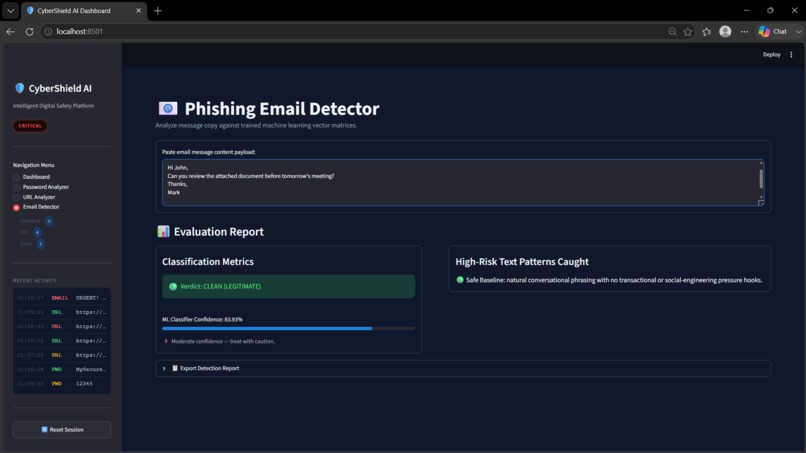Open the favorites list icon
This screenshot has width=806, height=453.
coord(707,31)
